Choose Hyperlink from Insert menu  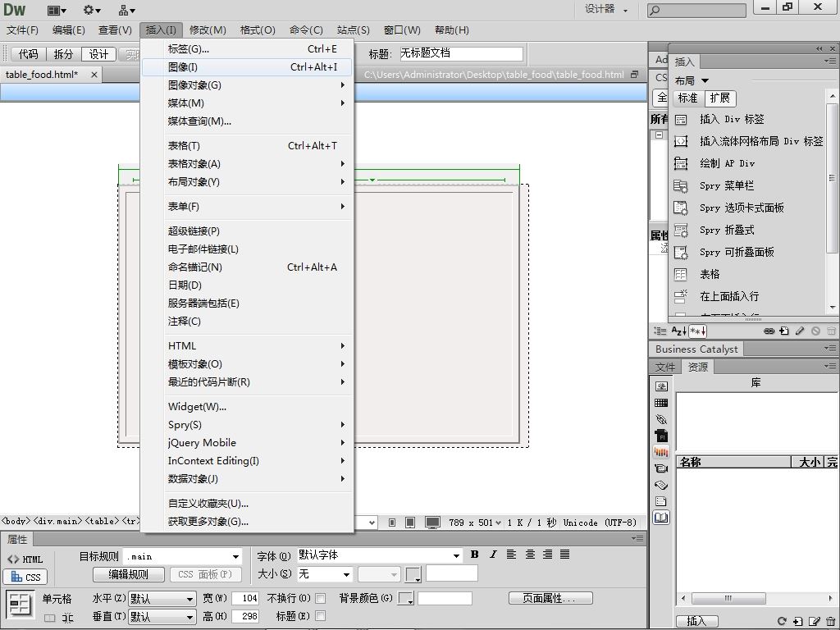247,231
